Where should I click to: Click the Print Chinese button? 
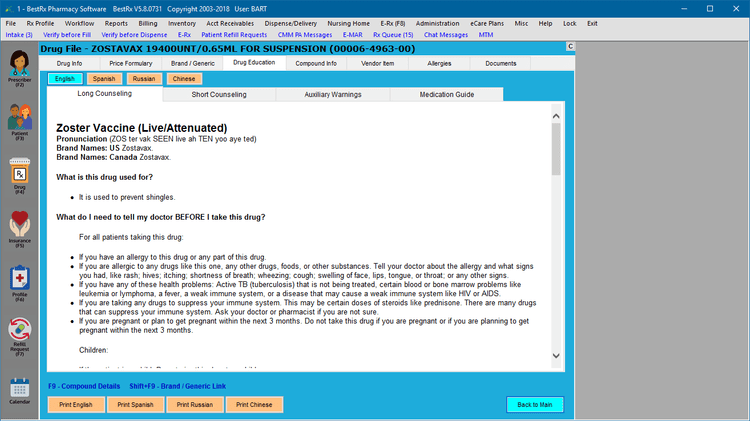(x=254, y=405)
